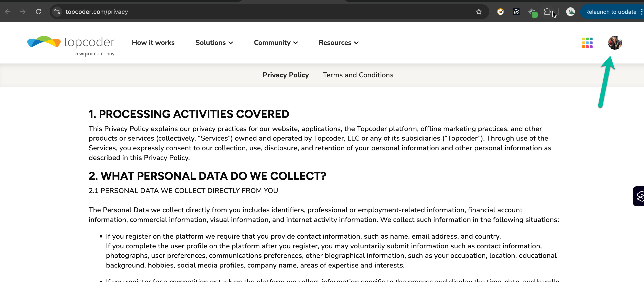
Task: Reload the page
Action: pos(38,12)
